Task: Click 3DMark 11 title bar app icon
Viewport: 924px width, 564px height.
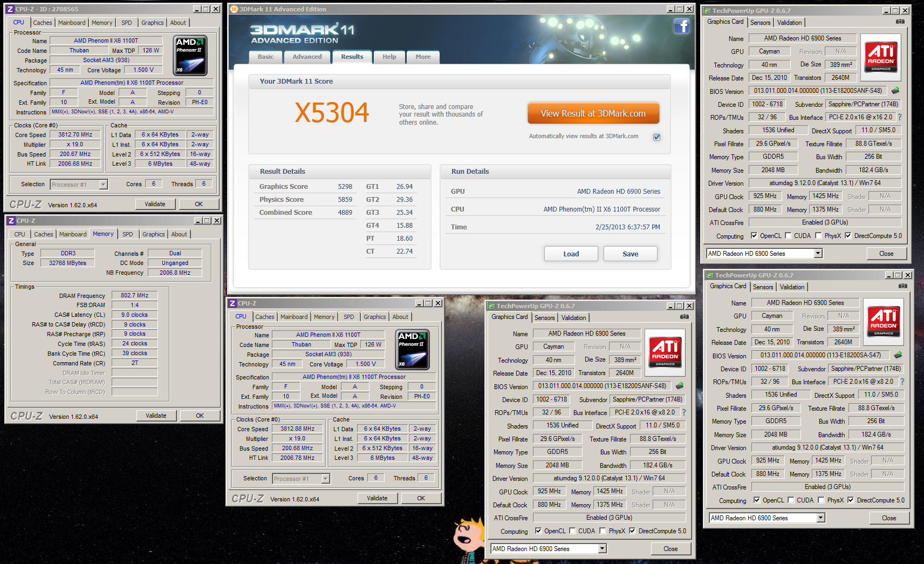Action: (234, 9)
